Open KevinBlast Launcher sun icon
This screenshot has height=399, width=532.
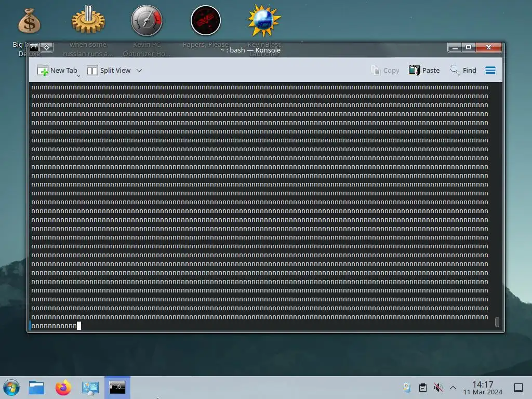(264, 20)
